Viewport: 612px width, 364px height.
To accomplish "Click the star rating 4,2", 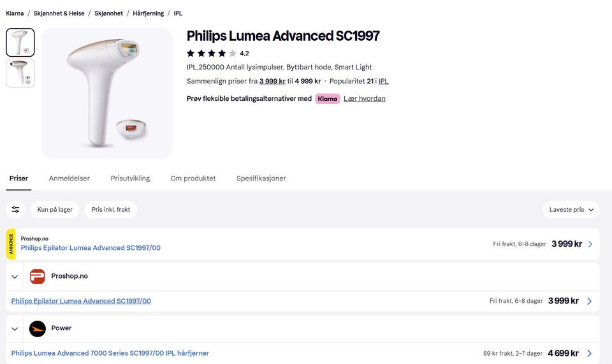I will [217, 54].
